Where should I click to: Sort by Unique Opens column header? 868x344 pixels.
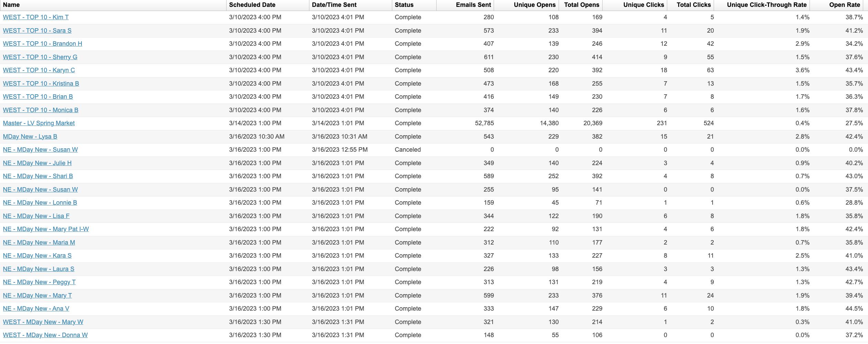[x=535, y=5]
